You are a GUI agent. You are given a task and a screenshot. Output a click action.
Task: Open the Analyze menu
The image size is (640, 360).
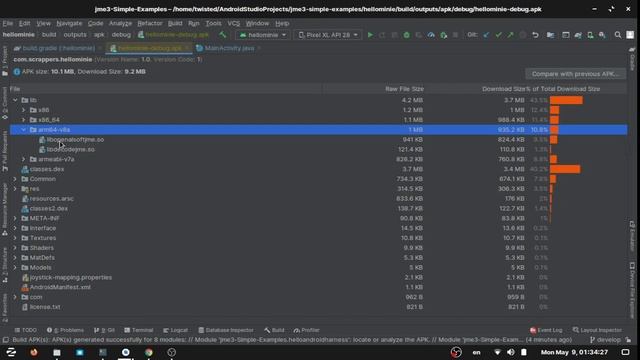pos(120,23)
